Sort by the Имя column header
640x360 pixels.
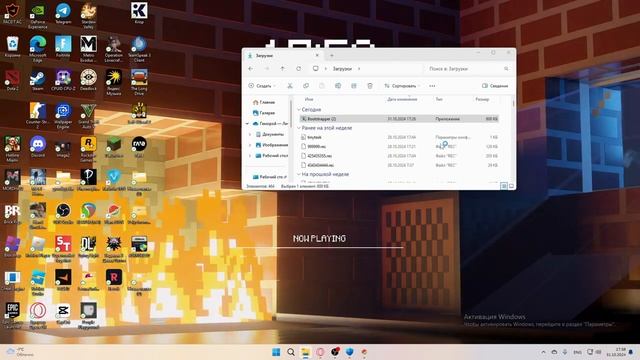[309, 99]
